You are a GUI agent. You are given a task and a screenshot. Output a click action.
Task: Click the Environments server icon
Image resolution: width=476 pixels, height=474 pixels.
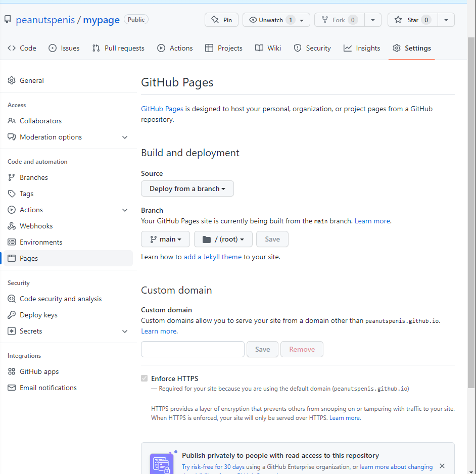click(x=12, y=242)
